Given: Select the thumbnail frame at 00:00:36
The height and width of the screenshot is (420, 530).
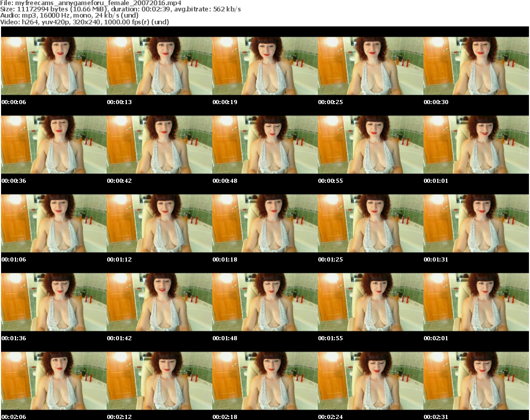Looking at the screenshot, I should pos(54,144).
